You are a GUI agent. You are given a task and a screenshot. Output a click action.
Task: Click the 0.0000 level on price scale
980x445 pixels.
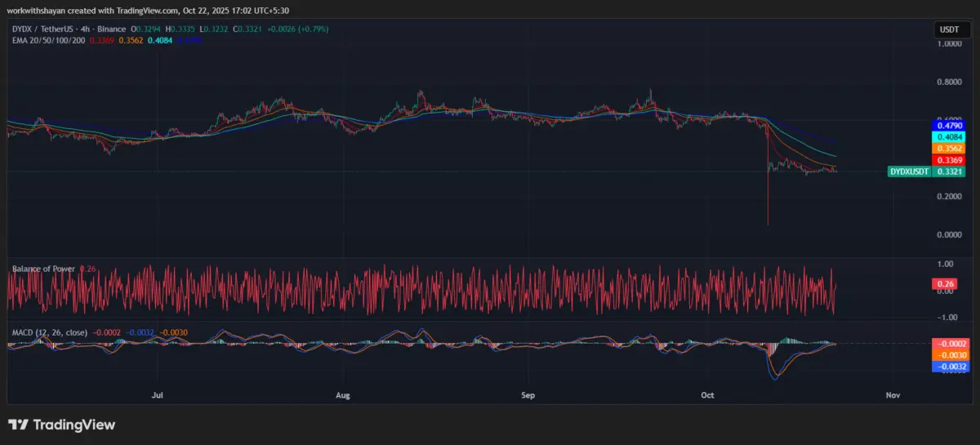pos(948,235)
